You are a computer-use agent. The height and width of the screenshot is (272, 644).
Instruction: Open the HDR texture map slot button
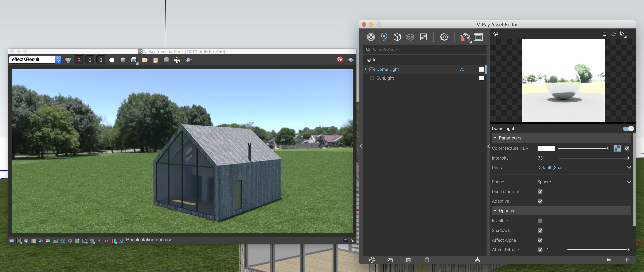pos(617,148)
